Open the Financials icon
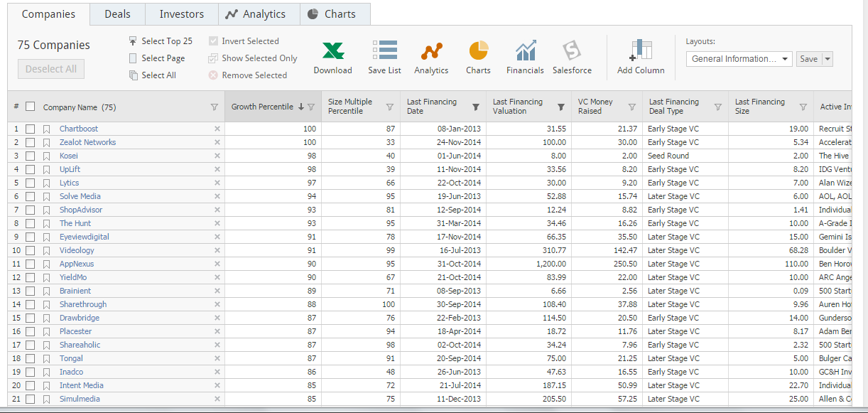This screenshot has width=868, height=413. 525,51
